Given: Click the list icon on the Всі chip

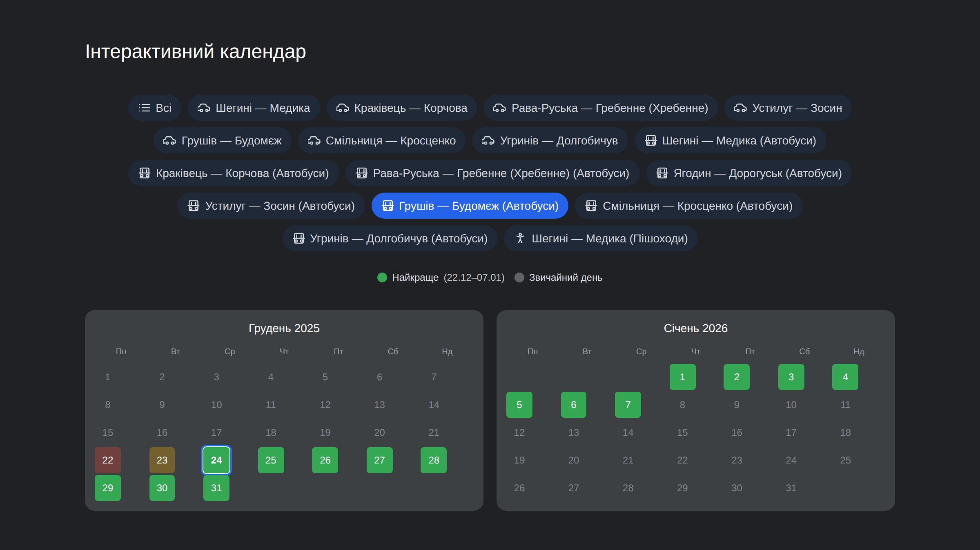Looking at the screenshot, I should (144, 108).
